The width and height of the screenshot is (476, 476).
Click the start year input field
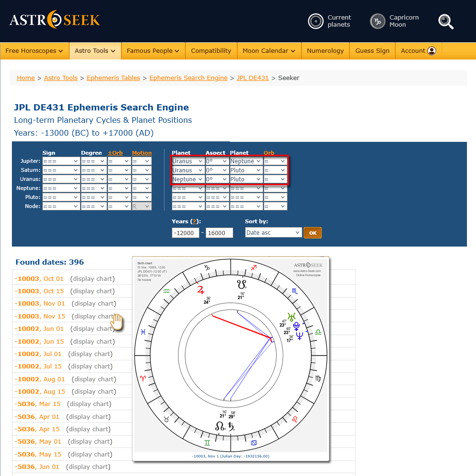(x=186, y=233)
